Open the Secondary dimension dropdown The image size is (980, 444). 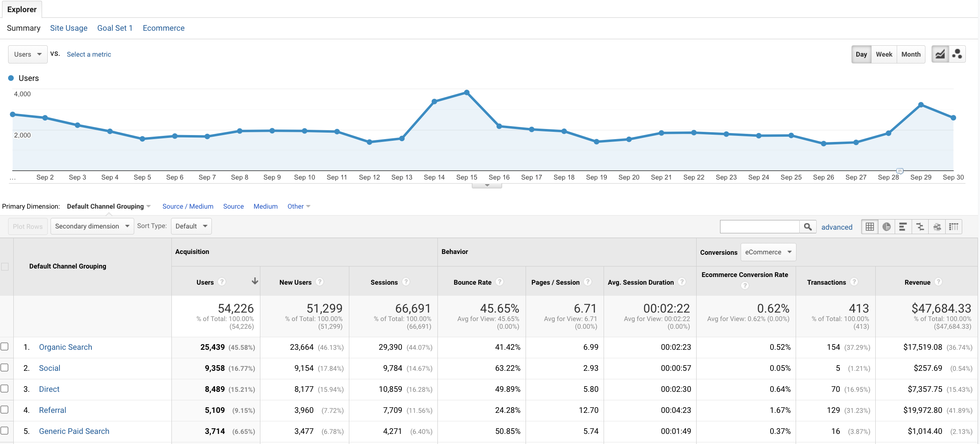(92, 226)
